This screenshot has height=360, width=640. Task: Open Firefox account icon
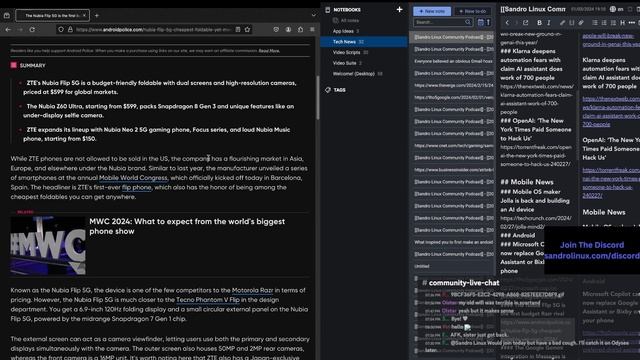(x=289, y=29)
